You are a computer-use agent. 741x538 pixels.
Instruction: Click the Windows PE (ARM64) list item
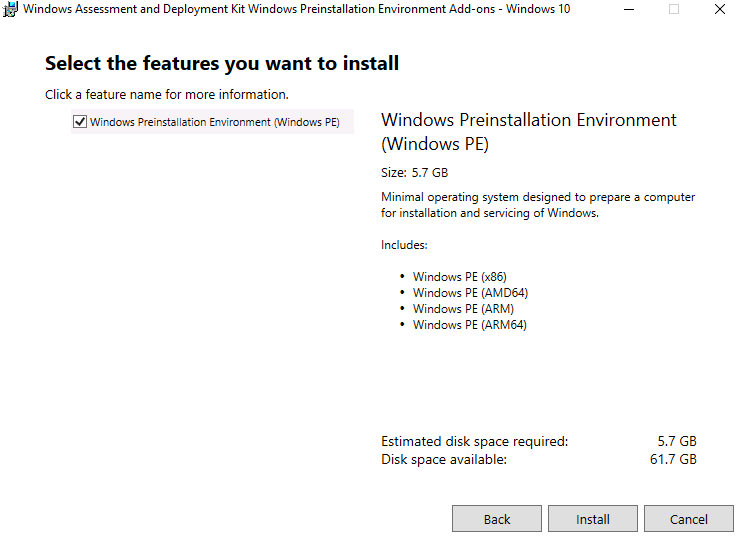[x=469, y=325]
